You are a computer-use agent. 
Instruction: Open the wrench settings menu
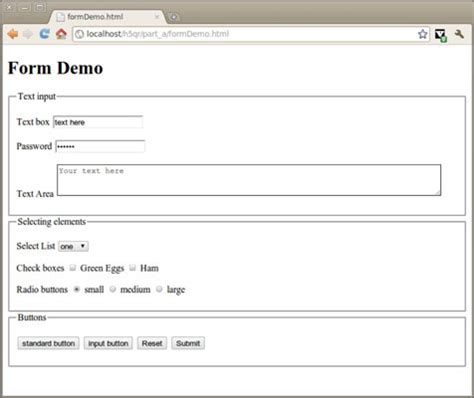tap(459, 34)
